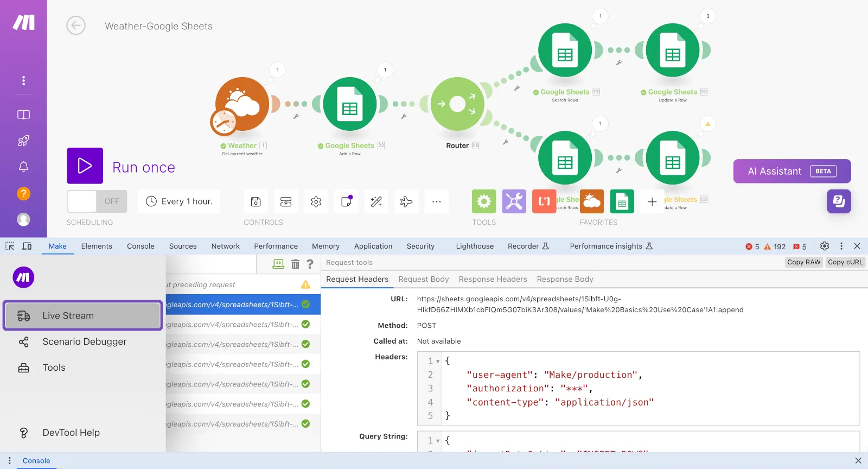Open the three-dot menu in the purple sidebar

(23, 80)
